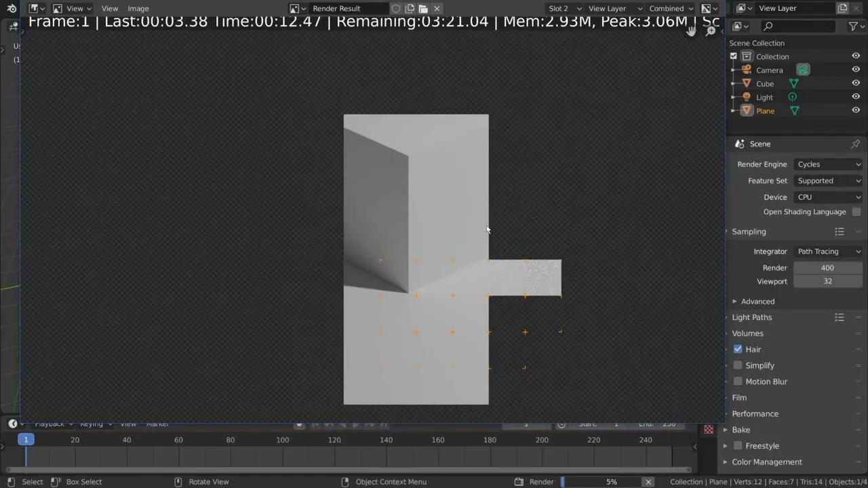
Task: Click the Scene properties icon above Render Engine
Action: (x=740, y=144)
